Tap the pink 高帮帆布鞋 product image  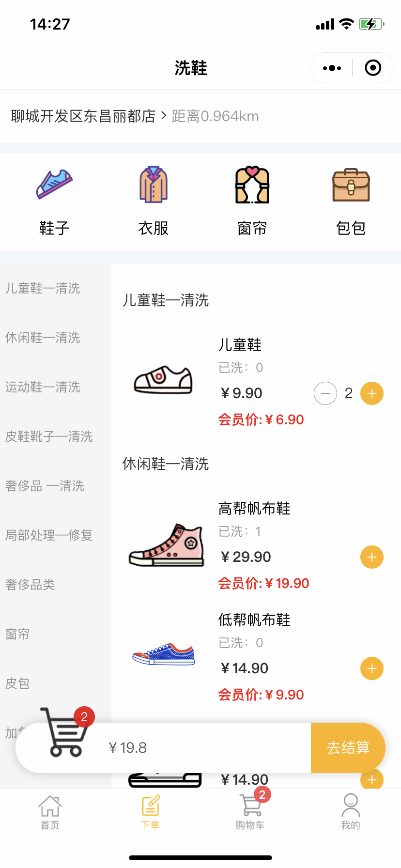(166, 545)
